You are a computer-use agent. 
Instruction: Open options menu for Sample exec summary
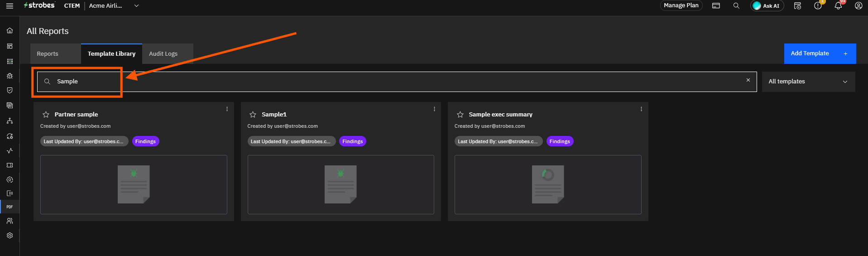coord(641,109)
